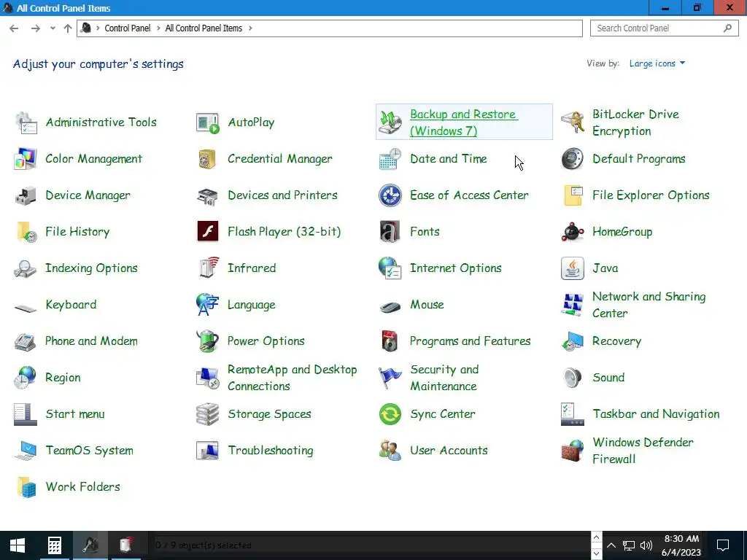This screenshot has width=747, height=560.
Task: Click the search magnifier icon
Action: (727, 28)
